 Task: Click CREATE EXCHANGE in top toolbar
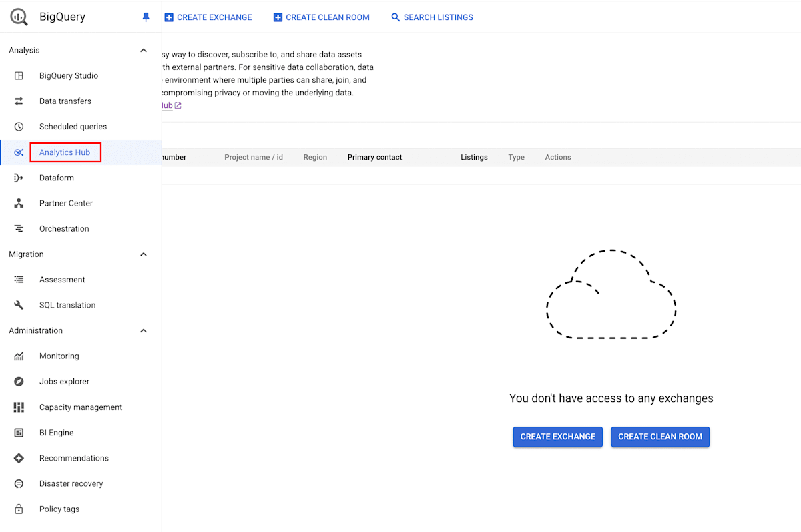[x=208, y=17]
